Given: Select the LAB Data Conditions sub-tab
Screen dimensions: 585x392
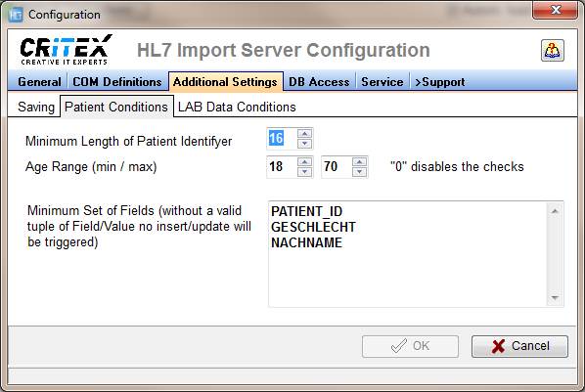Looking at the screenshot, I should pos(237,108).
